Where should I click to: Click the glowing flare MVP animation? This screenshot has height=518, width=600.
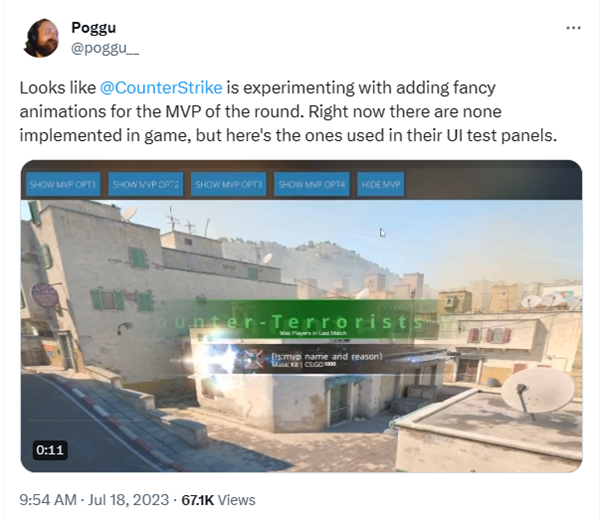tap(214, 359)
